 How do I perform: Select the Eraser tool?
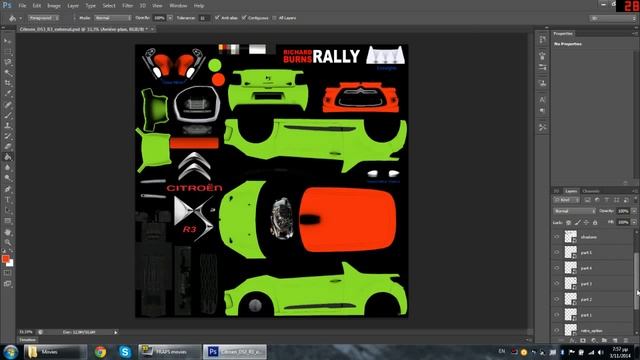click(x=7, y=147)
